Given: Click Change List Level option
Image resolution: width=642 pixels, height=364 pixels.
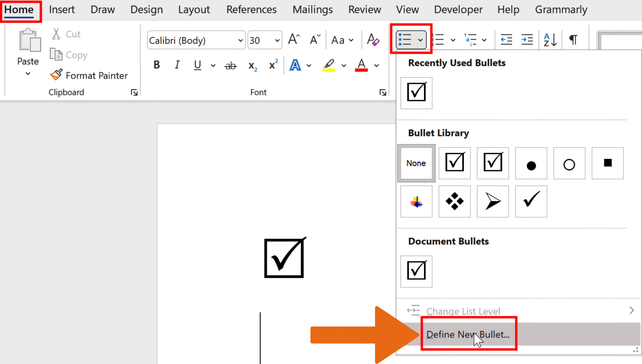Looking at the screenshot, I should (463, 311).
